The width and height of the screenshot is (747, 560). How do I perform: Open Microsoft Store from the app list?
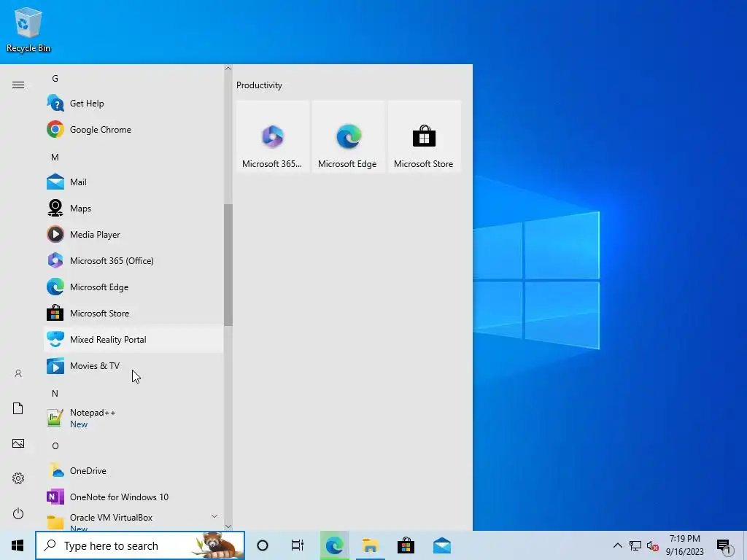[133, 313]
